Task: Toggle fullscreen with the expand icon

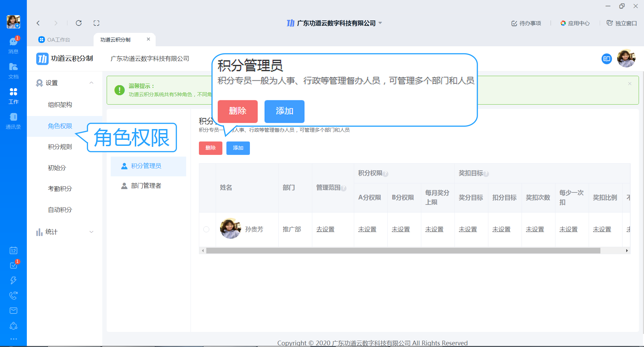Action: coord(97,23)
